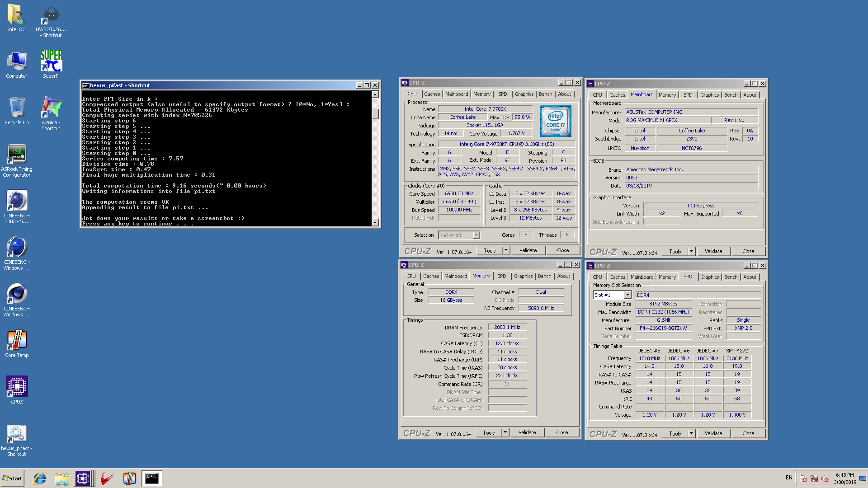Expand Tools arrow in CPU window

coord(506,250)
